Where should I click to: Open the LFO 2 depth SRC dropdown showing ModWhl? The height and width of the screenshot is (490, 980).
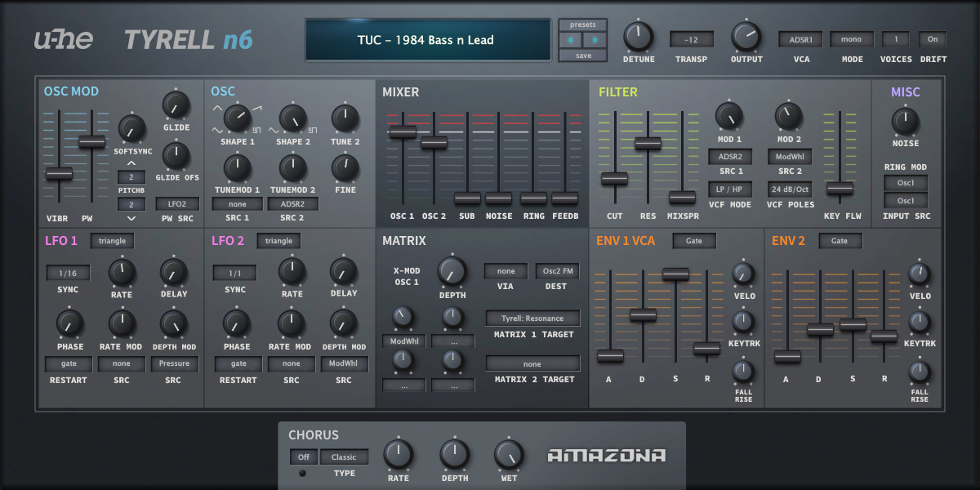pos(344,364)
